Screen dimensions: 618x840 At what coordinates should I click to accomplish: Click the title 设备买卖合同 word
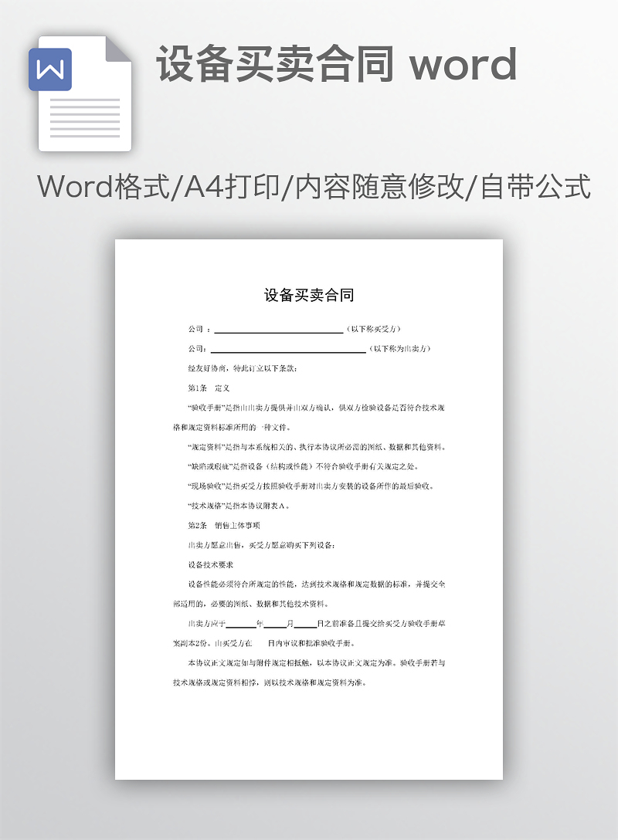point(337,64)
